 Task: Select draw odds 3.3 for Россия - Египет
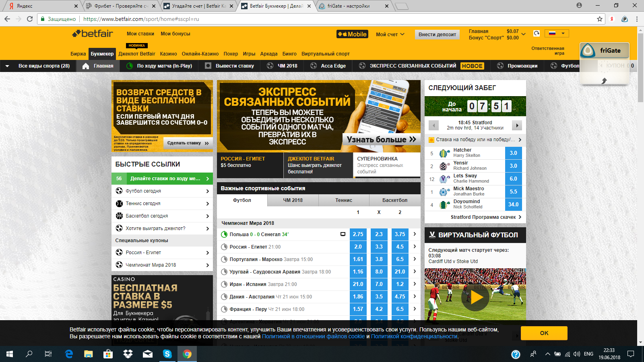click(379, 247)
